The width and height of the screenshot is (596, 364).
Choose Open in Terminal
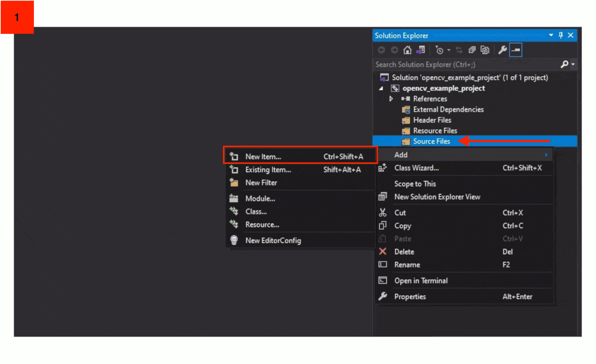click(x=464, y=281)
